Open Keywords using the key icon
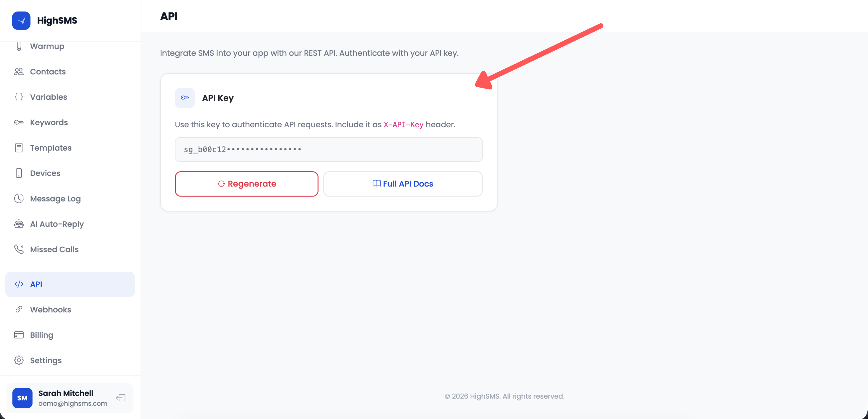This screenshot has height=419, width=868. click(x=19, y=123)
